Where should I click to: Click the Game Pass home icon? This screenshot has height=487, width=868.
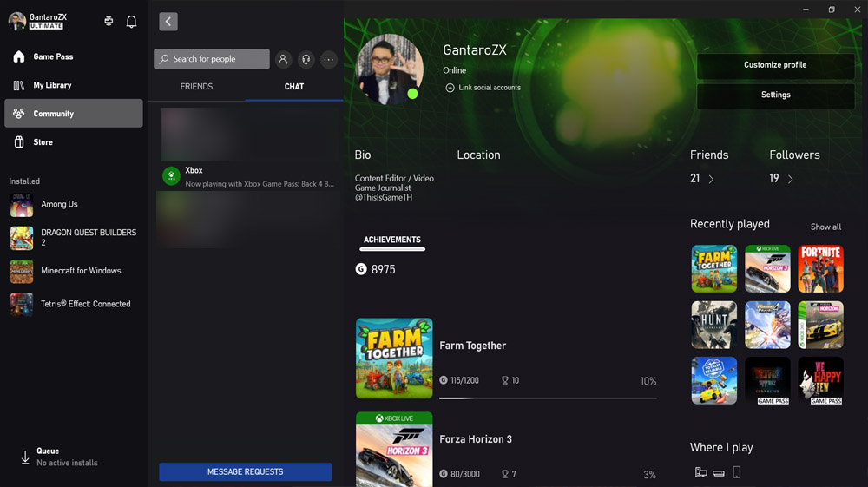19,56
